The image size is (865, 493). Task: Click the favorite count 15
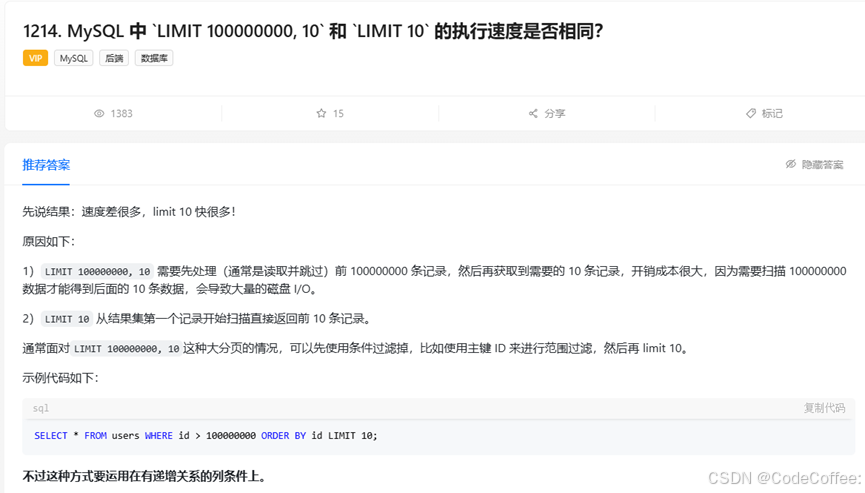[338, 114]
